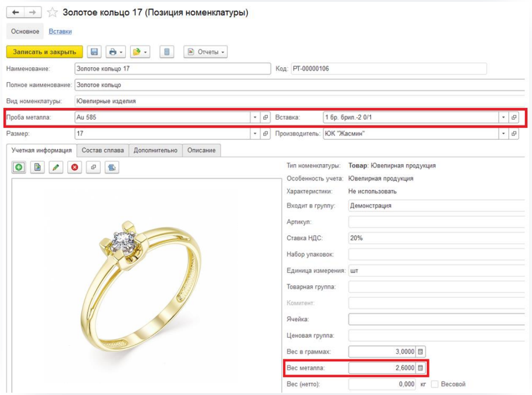
Task: Open the Состав сплава tab
Action: pos(103,151)
